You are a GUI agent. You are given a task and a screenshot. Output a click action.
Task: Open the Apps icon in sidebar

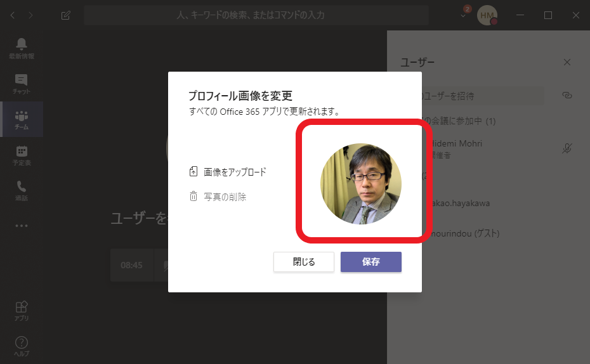tap(22, 310)
